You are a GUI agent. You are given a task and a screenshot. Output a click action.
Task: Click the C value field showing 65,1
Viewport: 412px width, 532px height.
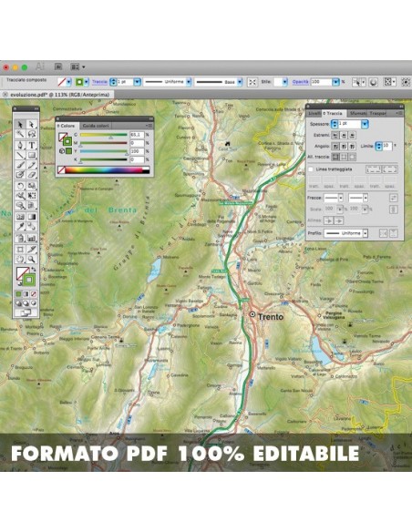[x=137, y=135]
